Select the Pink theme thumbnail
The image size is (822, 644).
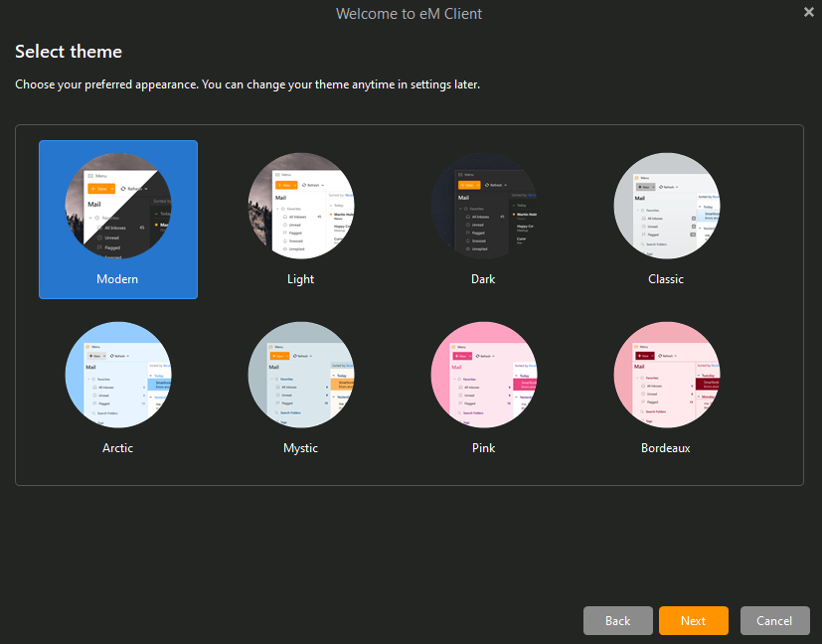click(483, 375)
